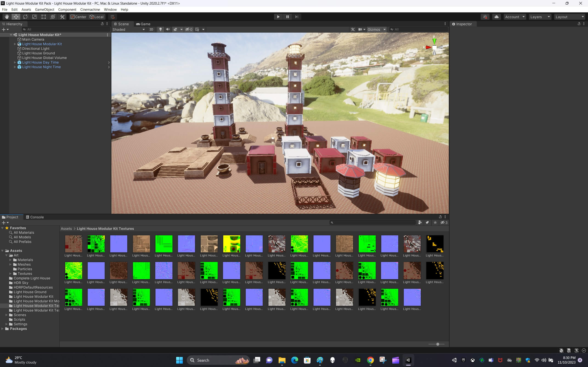This screenshot has height=367, width=588.
Task: Select the Rotate tool
Action: (25, 17)
